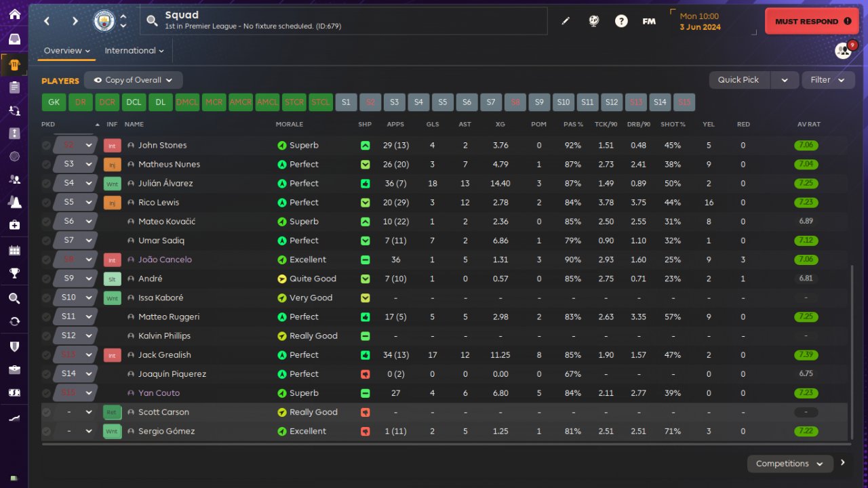The width and height of the screenshot is (868, 488).
Task: Open Jack Grealish's player profile
Action: tap(165, 355)
